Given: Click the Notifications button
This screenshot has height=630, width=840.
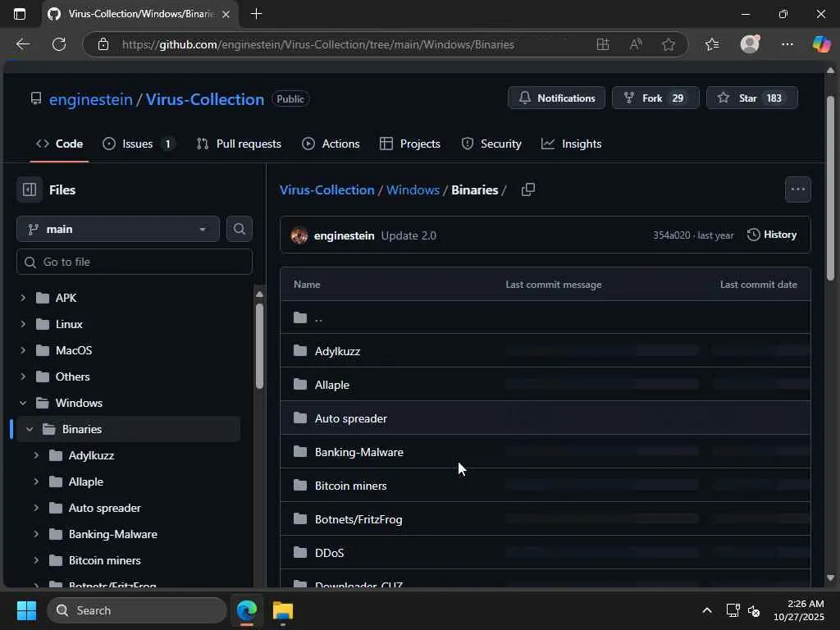Looking at the screenshot, I should point(557,98).
